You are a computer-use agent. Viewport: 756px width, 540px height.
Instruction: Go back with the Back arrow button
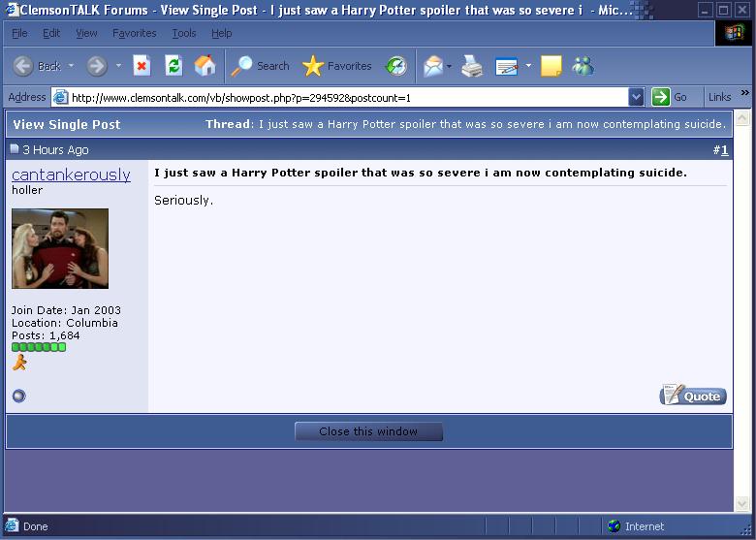(x=37, y=66)
